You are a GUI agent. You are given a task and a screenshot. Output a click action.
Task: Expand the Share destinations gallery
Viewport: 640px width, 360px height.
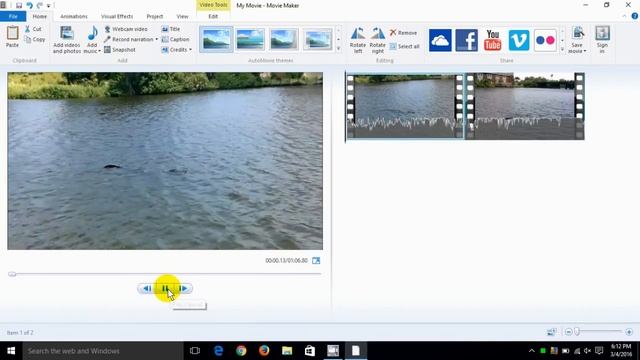[562, 49]
